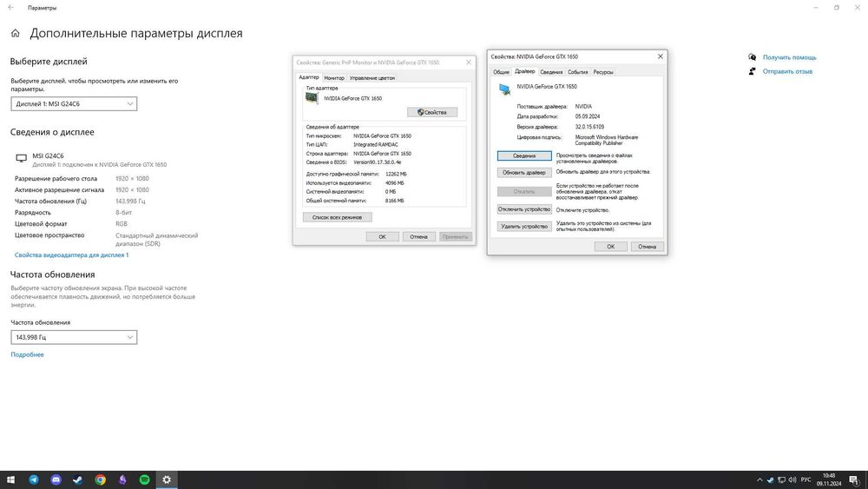Screen dimensions: 868x489
Task: Open the display selector dropdown MSI G24C6
Action: pos(74,103)
